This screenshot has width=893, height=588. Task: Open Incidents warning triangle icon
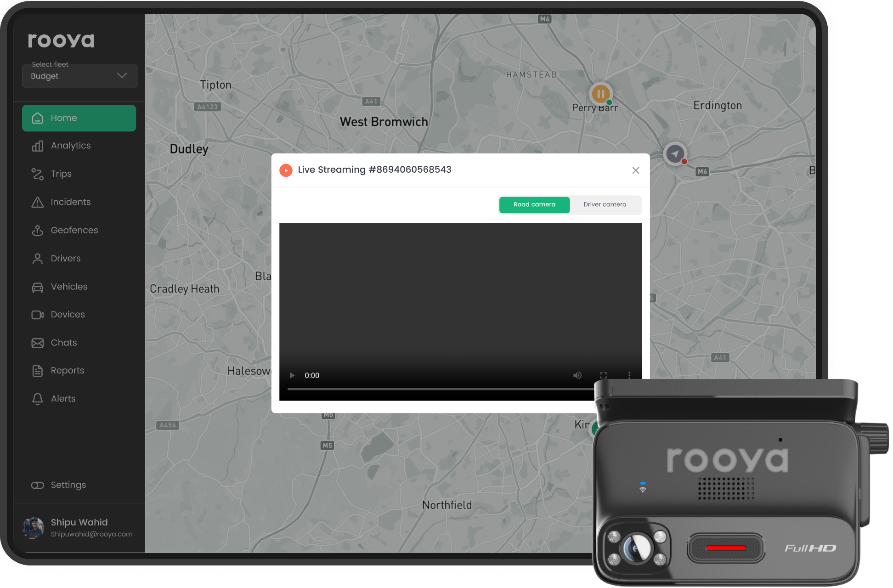pyautogui.click(x=37, y=202)
